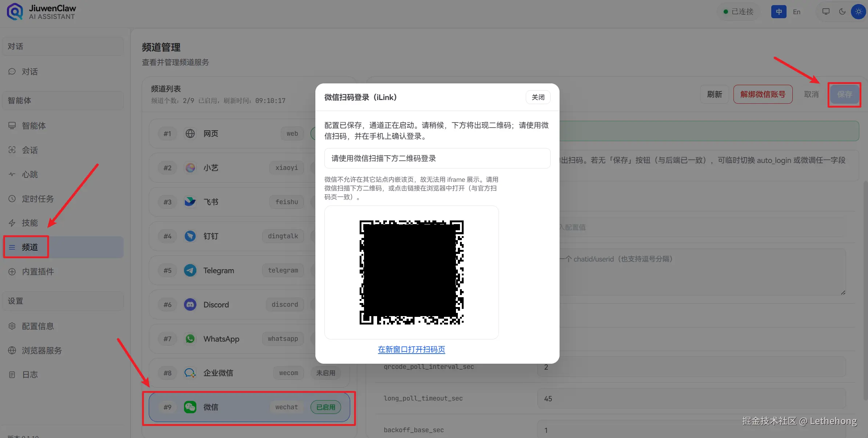Click the 刷新 refresh button
868x438 pixels.
point(714,94)
